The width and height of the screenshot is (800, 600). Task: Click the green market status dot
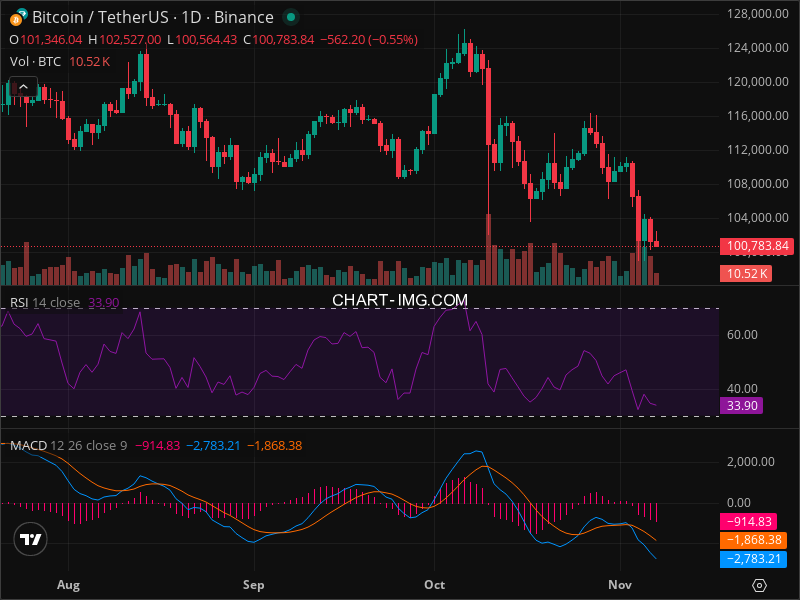click(x=290, y=17)
